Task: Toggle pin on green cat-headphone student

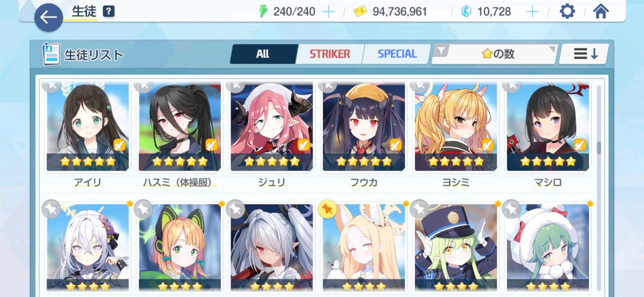Action: coord(143,209)
